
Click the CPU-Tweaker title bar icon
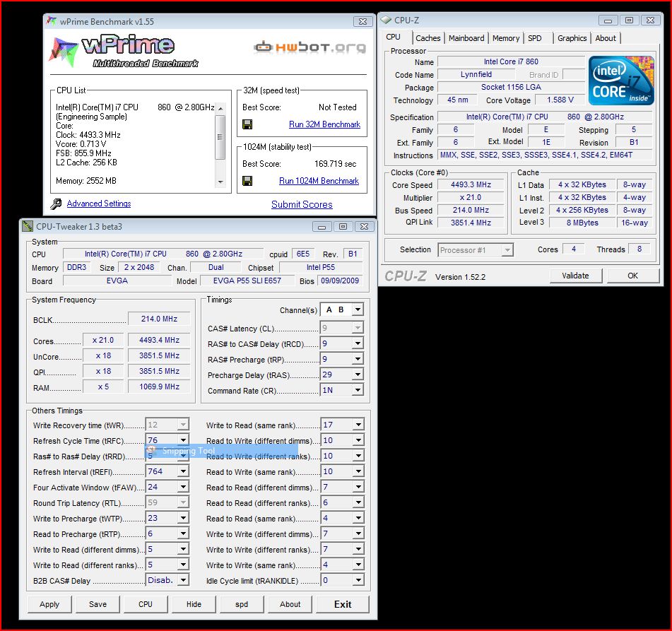28,226
